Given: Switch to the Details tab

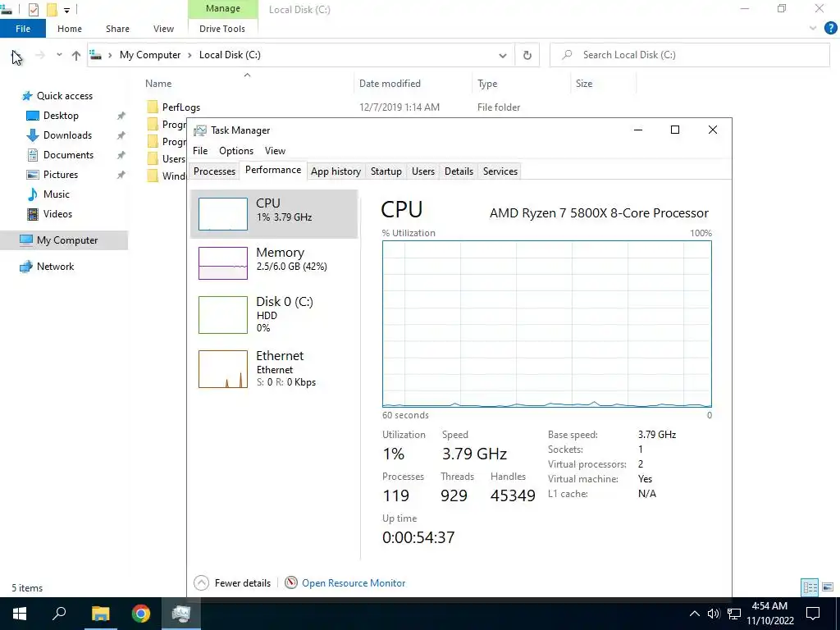Looking at the screenshot, I should click(459, 171).
